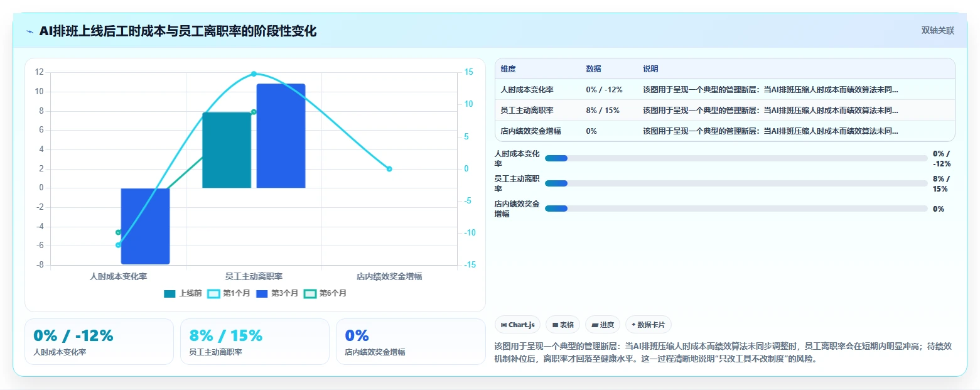
Task: Click the tall blue 第3个月 bar for 员工主动离职率
Action: tap(281, 136)
